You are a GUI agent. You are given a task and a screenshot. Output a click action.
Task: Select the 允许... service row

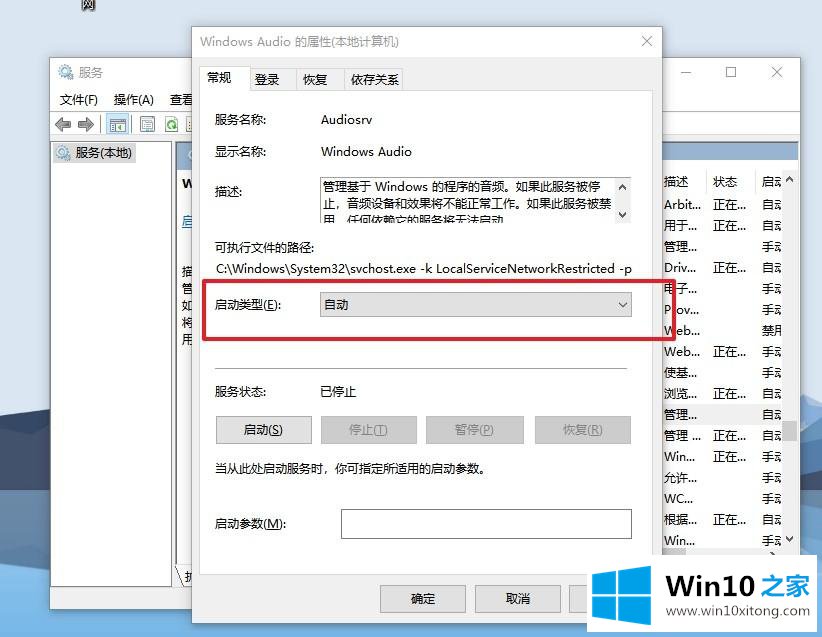coord(722,477)
